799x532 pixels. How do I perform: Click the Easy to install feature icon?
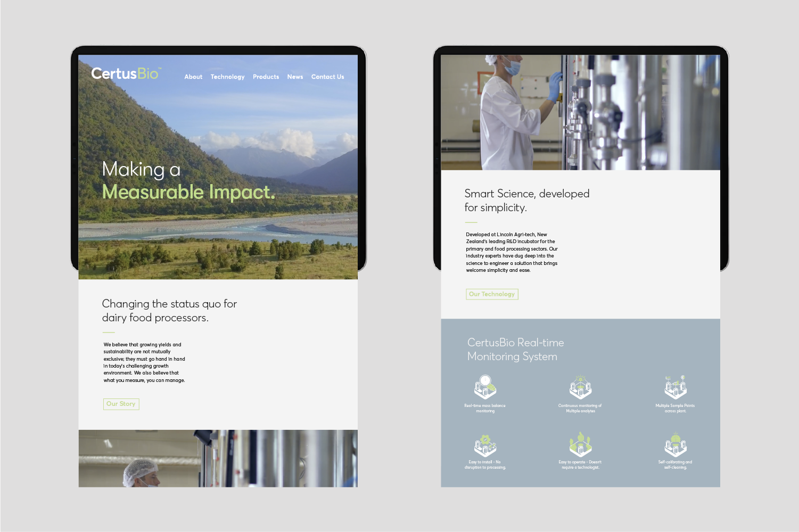pos(485,445)
